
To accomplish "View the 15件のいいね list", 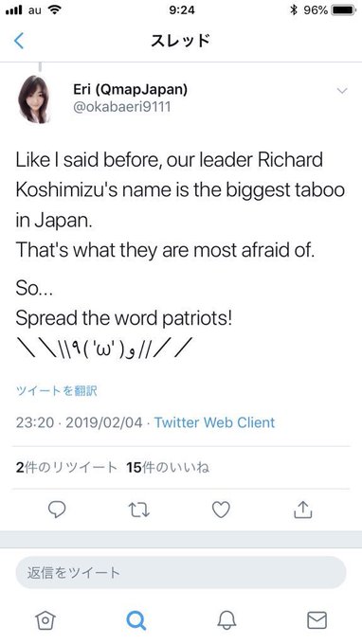I will pos(168,468).
